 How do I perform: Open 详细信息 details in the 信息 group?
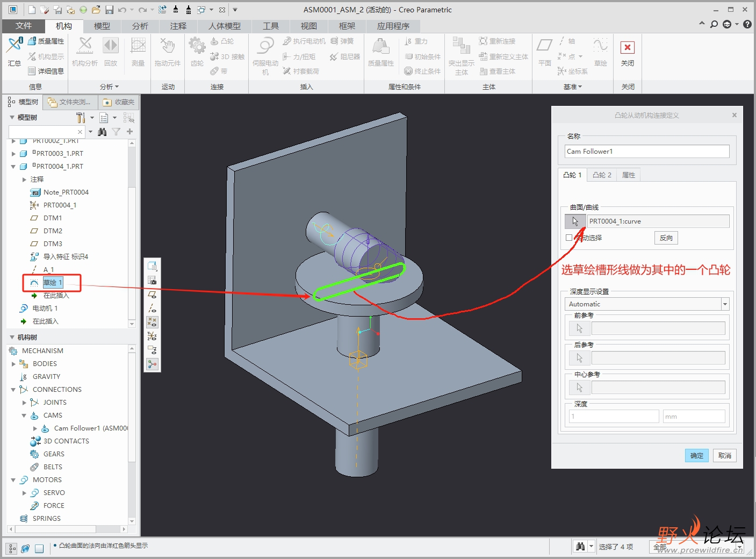coord(46,71)
